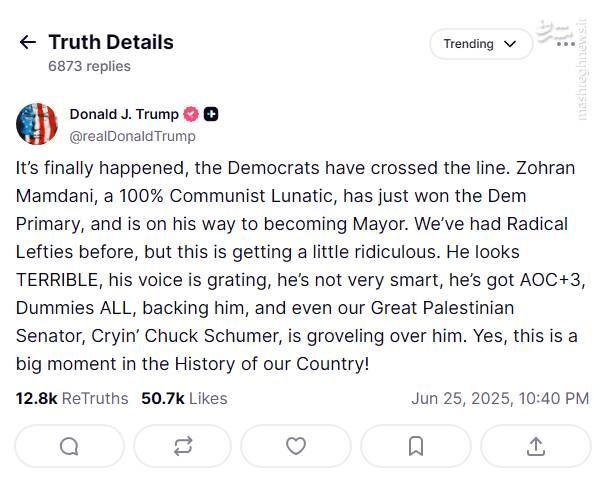
Task: Click the black plus badge icon
Action: [x=211, y=114]
